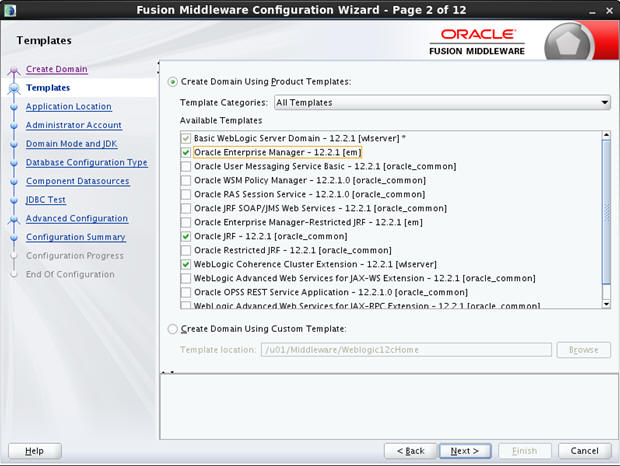Click the Advanced Configuration step node icon
620x466 pixels.
coord(14,220)
